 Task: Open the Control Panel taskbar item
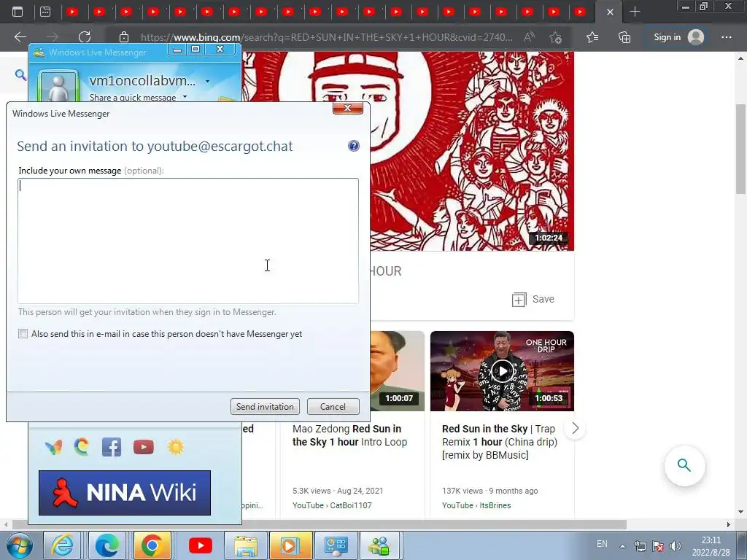pos(336,545)
